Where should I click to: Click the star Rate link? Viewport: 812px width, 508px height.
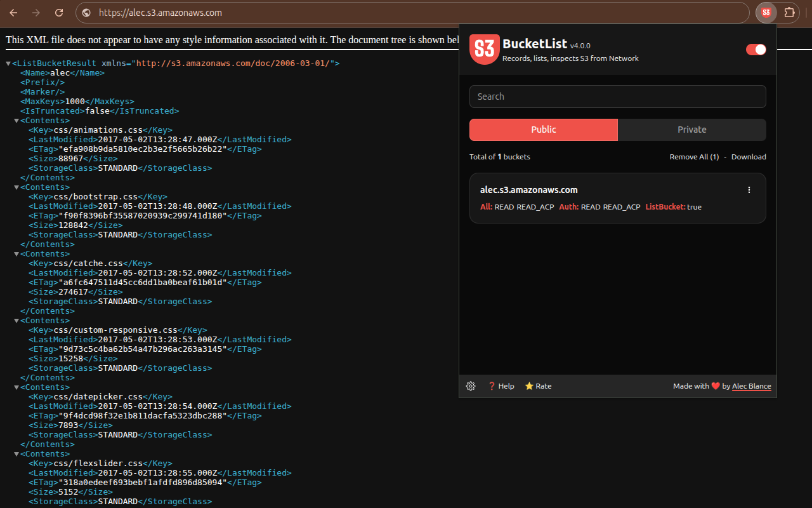click(538, 386)
